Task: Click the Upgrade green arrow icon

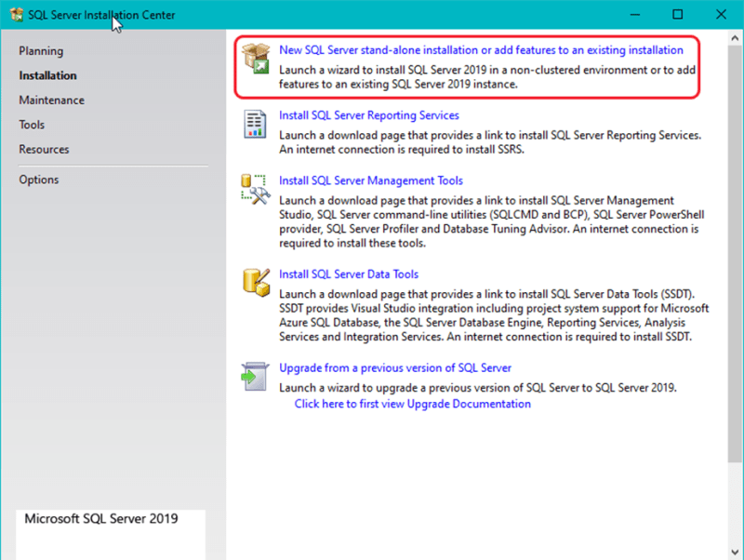Action: [255, 377]
